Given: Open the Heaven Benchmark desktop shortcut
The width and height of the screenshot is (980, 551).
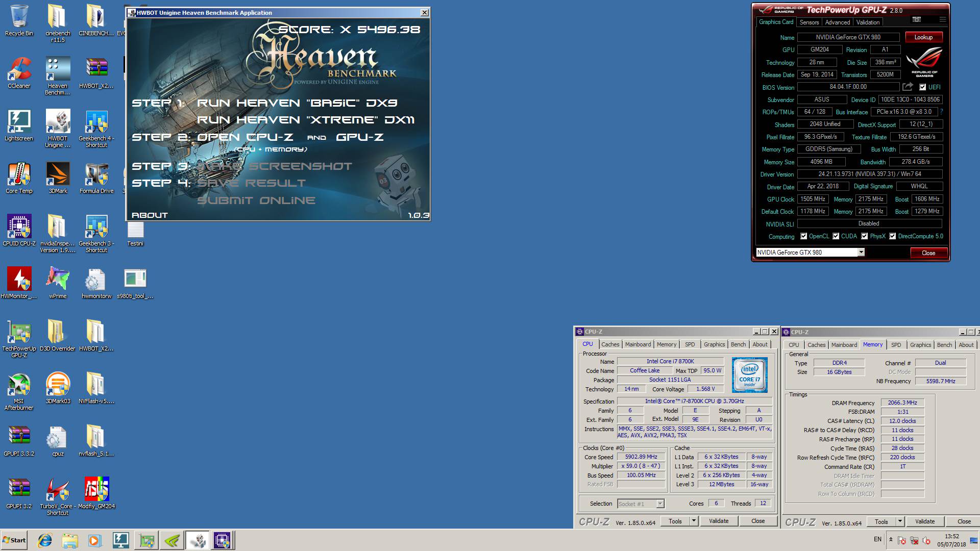Looking at the screenshot, I should 58,76.
